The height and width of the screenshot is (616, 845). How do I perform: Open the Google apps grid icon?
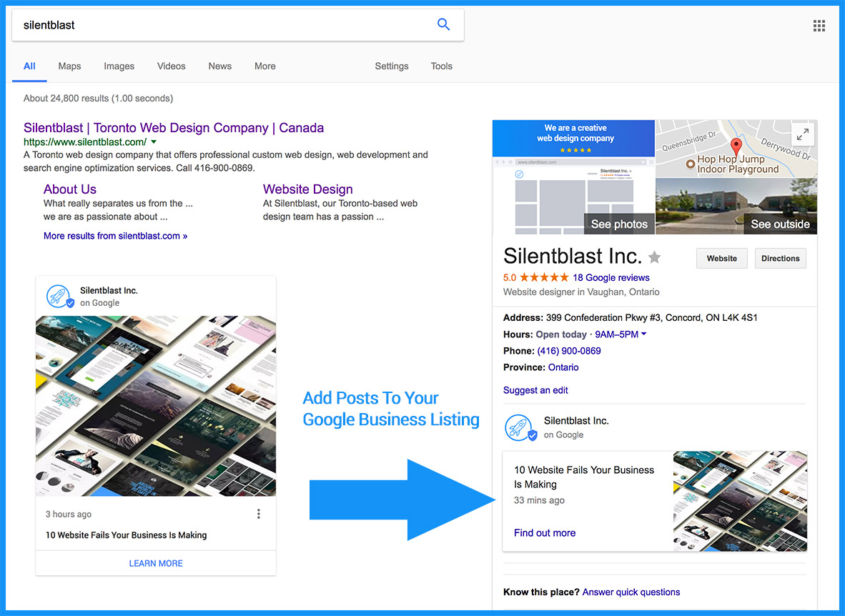point(819,26)
